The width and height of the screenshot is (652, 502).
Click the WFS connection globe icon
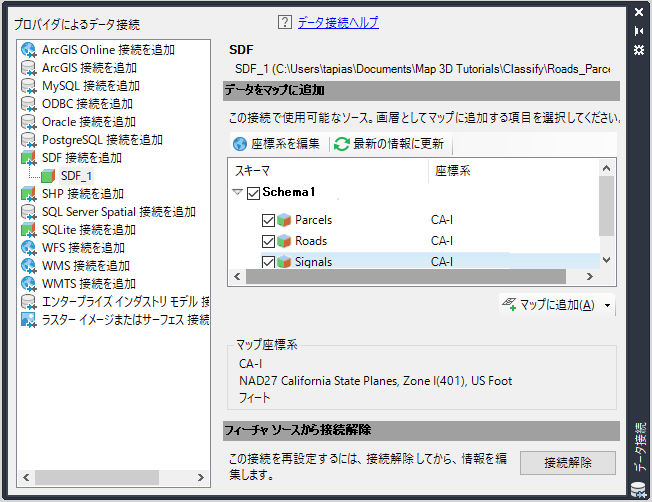coord(29,247)
